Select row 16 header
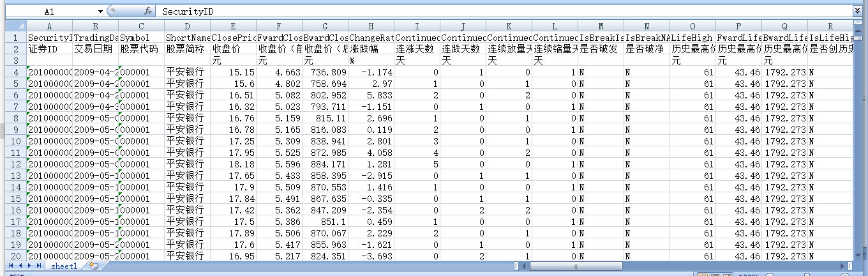 tap(15, 210)
